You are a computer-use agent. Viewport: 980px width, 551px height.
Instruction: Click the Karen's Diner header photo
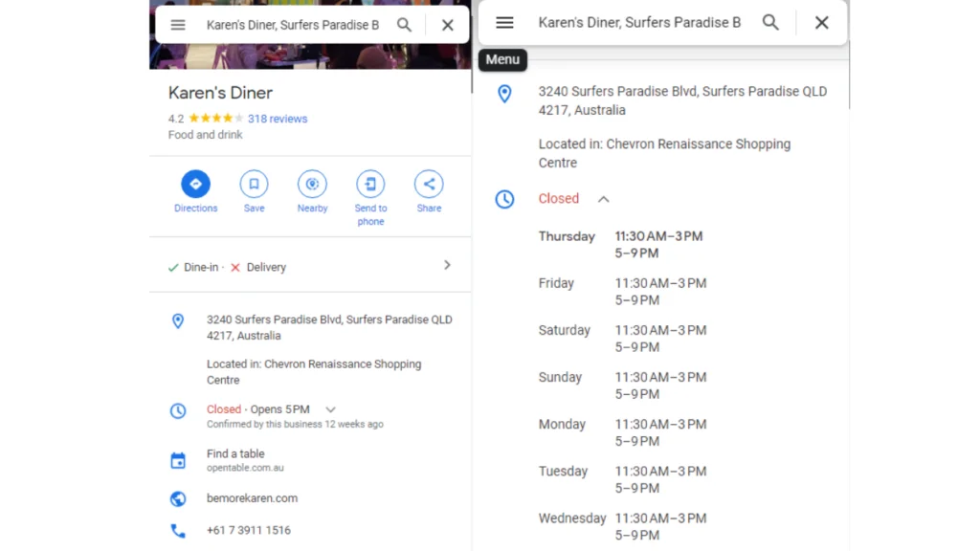tap(310, 56)
